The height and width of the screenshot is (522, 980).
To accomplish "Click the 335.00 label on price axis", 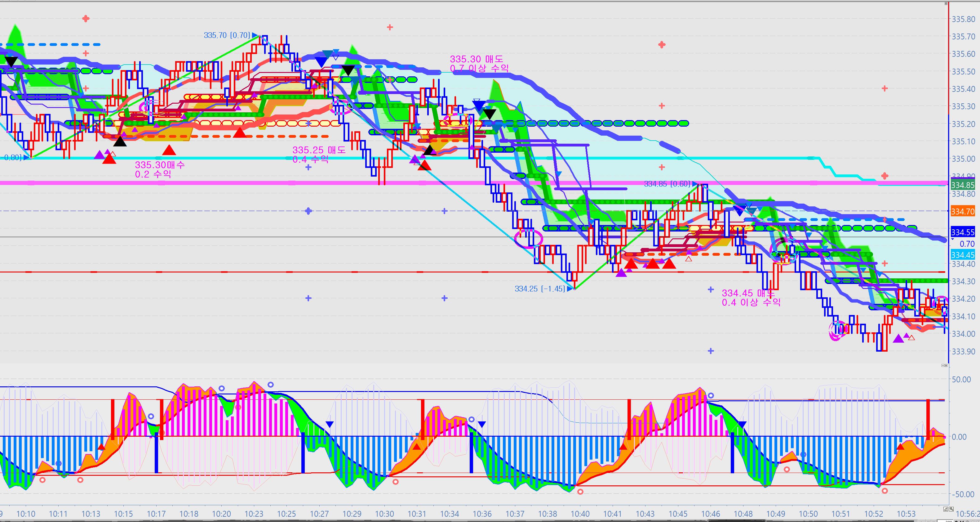I will [964, 159].
